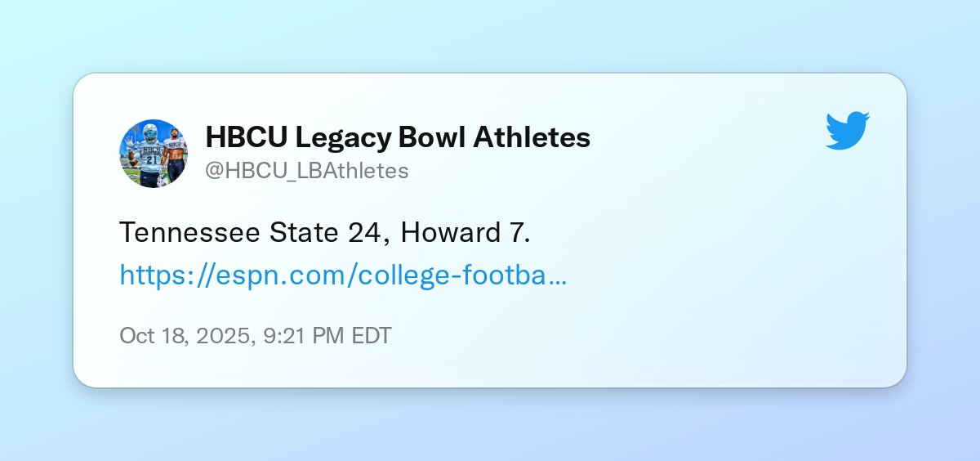Click the display name HBCU Legacy Bowl Athletes
This screenshot has width=980, height=461.
(397, 137)
